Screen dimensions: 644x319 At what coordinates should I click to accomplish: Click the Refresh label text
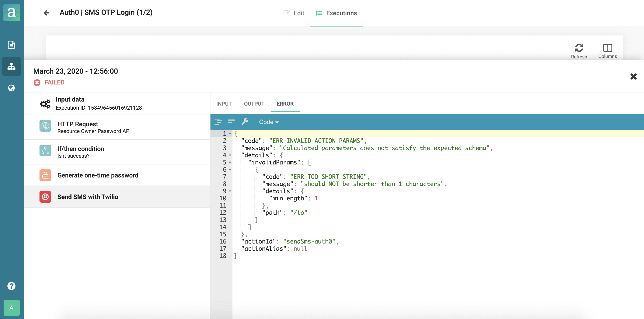pos(579,57)
